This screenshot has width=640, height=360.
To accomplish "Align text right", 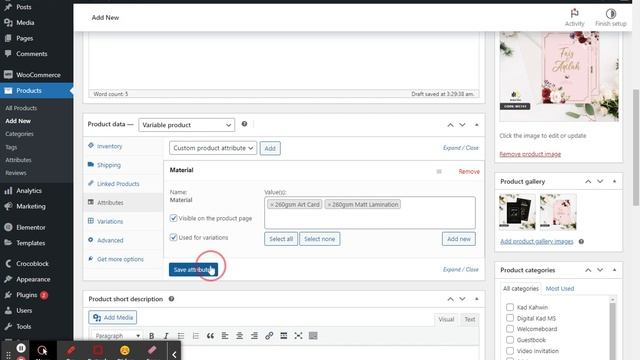I will [x=254, y=336].
